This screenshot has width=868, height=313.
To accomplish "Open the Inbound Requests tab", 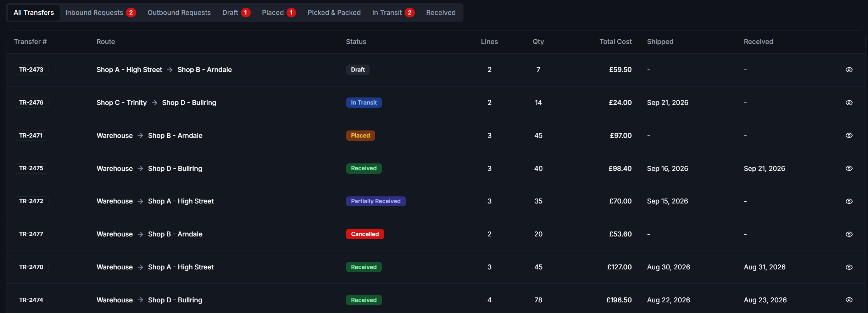I will (x=100, y=13).
